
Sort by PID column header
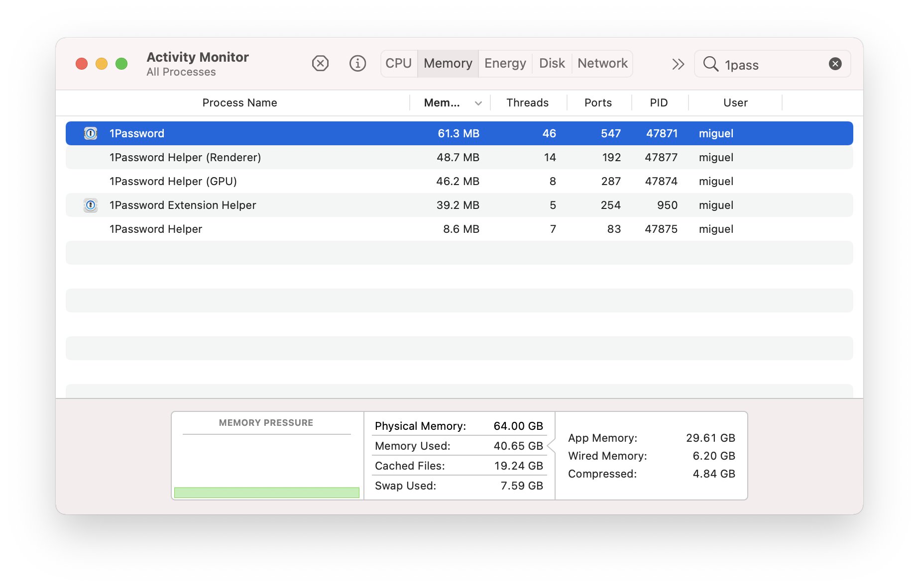click(659, 103)
